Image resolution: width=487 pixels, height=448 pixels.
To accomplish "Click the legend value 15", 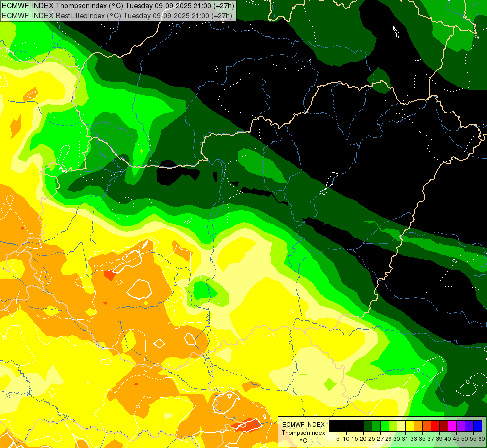I will [x=355, y=439].
